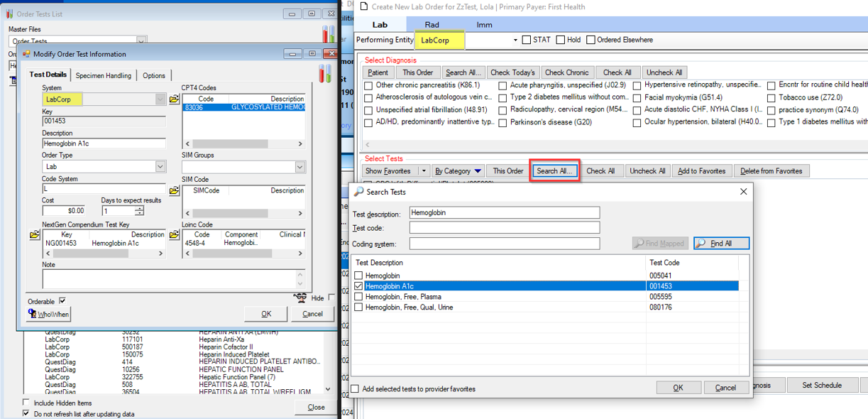Click the Test code input field
Image resolution: width=868 pixels, height=419 pixels.
pos(504,228)
